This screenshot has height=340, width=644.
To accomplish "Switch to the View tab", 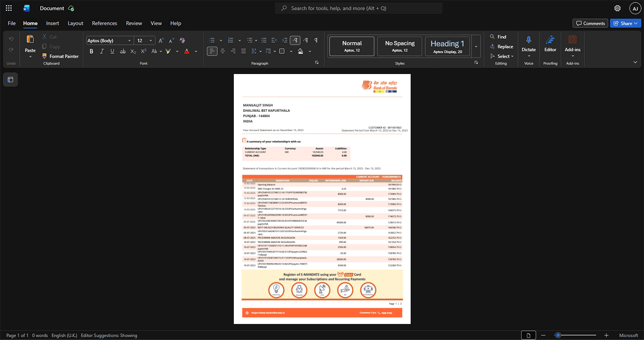I will (x=156, y=23).
